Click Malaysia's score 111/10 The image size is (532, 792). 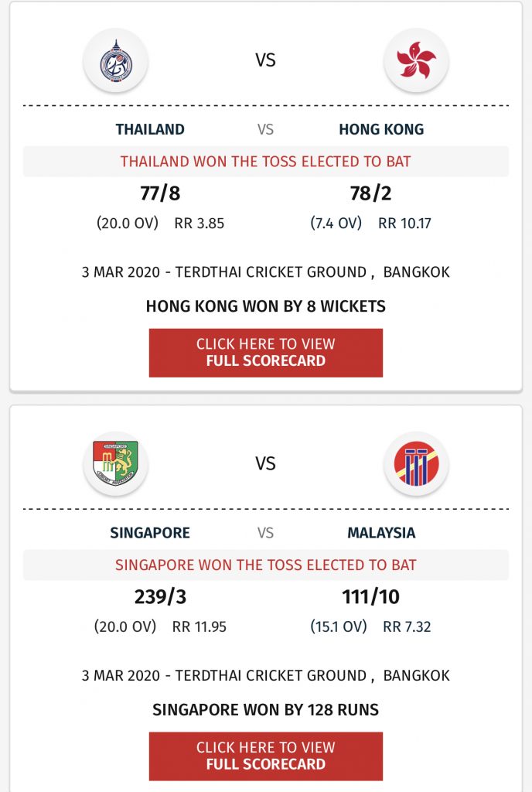point(370,597)
